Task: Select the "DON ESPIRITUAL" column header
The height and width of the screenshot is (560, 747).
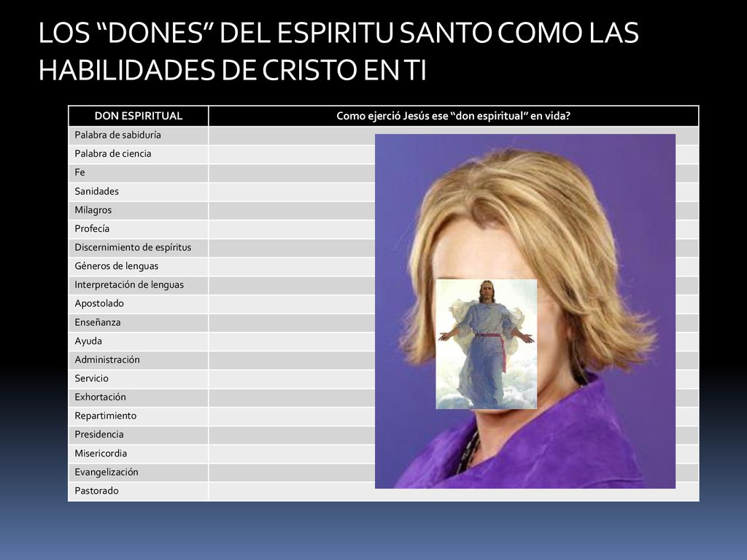Action: [x=139, y=116]
